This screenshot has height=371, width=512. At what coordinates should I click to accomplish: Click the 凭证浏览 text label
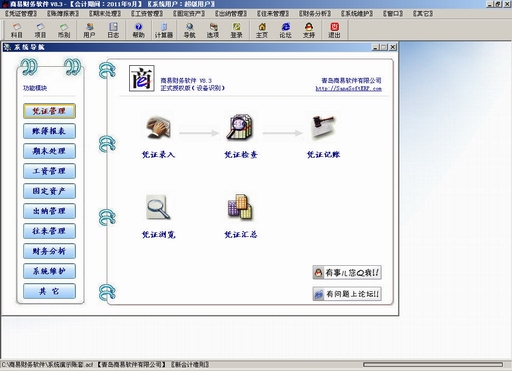click(158, 235)
